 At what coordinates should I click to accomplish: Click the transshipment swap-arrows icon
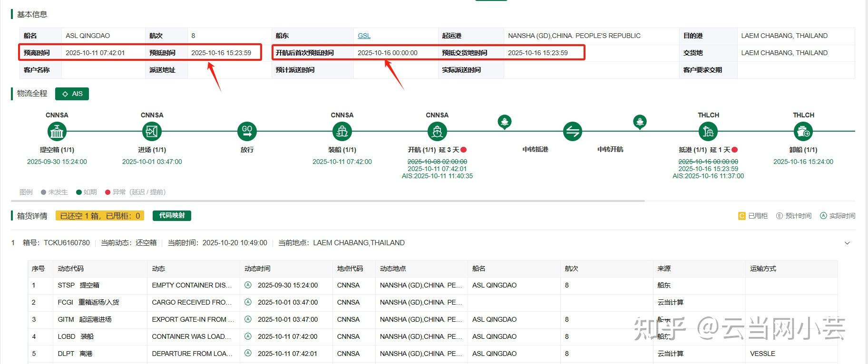[573, 131]
